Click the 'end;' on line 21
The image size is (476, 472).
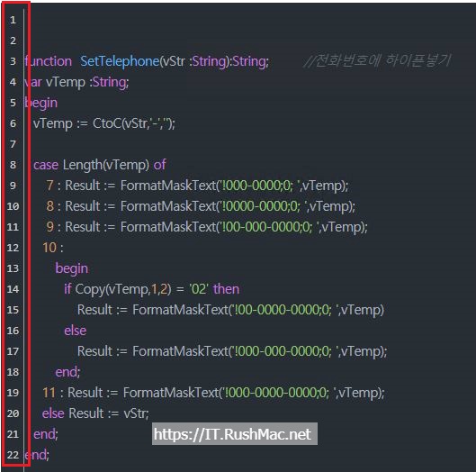pyautogui.click(x=46, y=434)
